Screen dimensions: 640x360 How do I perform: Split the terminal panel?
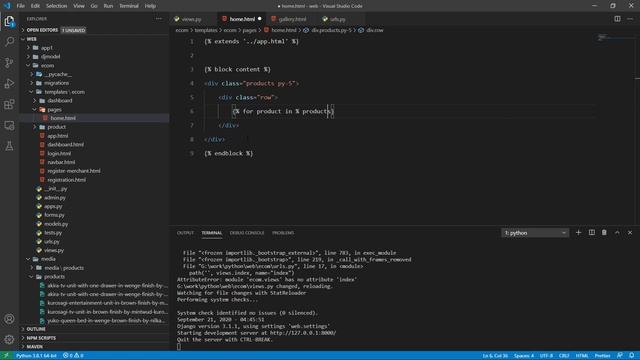click(591, 233)
